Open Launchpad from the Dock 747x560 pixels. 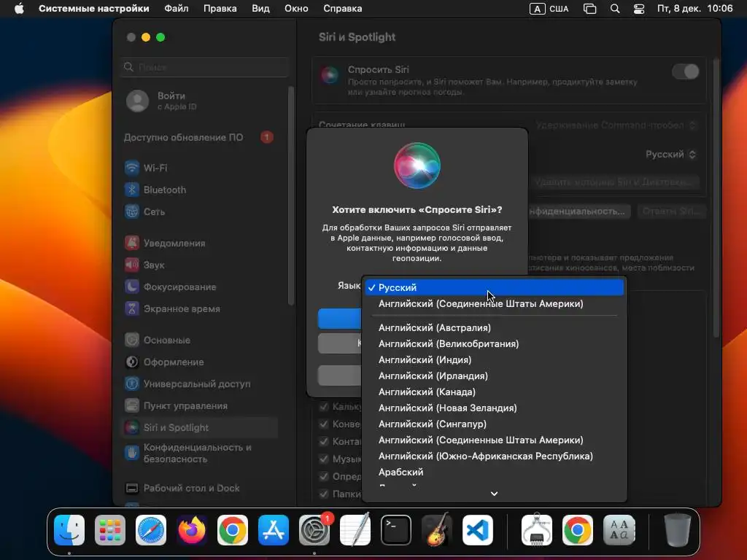click(110, 530)
